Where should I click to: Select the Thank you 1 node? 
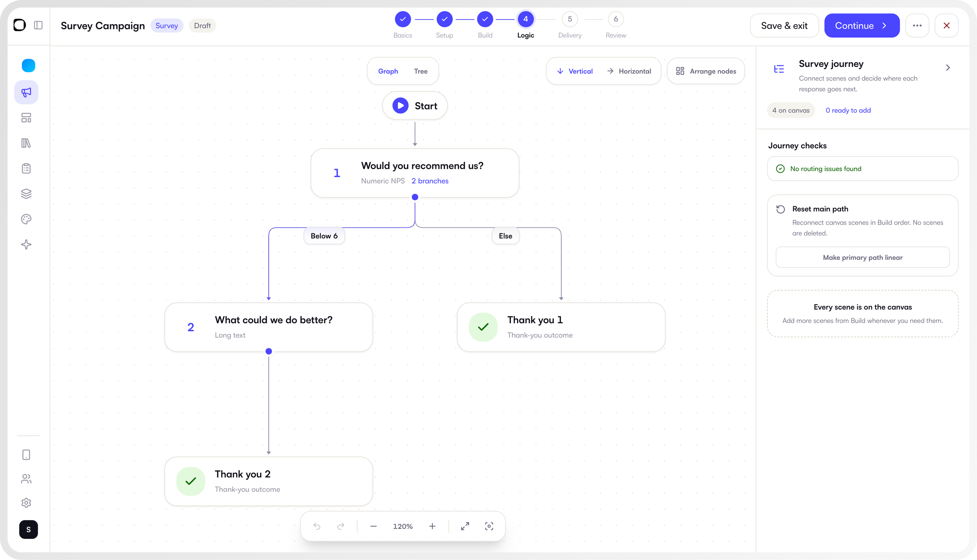click(561, 327)
